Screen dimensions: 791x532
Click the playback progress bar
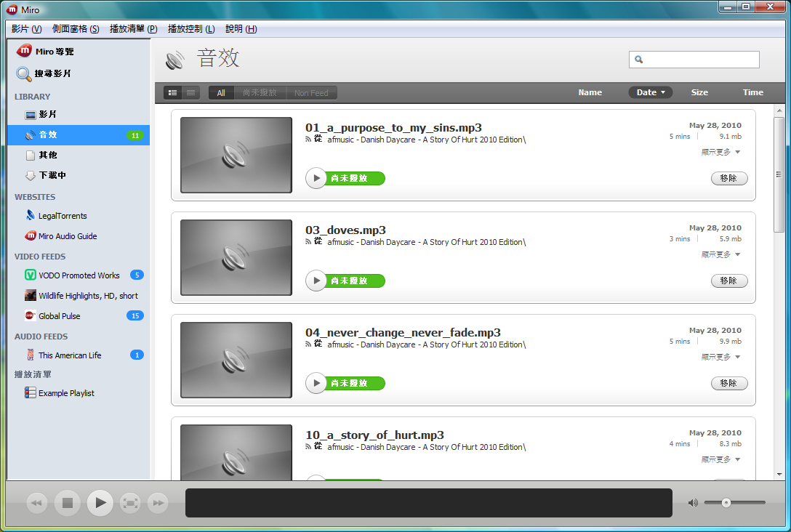point(429,503)
